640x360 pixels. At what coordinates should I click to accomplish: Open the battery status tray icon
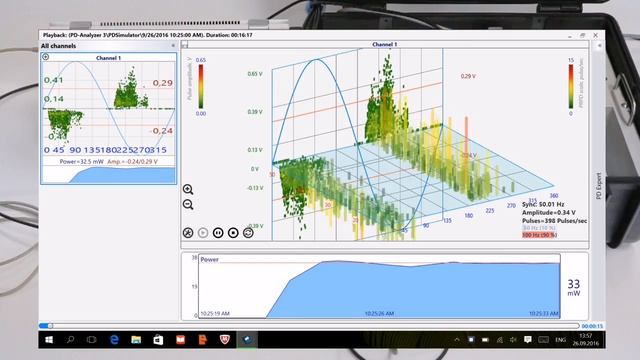[x=485, y=340]
